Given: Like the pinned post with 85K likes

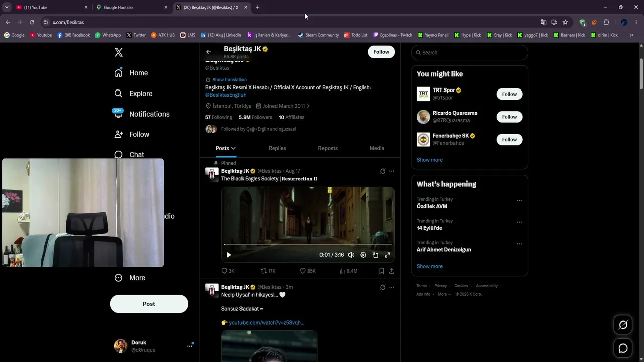Looking at the screenshot, I should point(308,271).
